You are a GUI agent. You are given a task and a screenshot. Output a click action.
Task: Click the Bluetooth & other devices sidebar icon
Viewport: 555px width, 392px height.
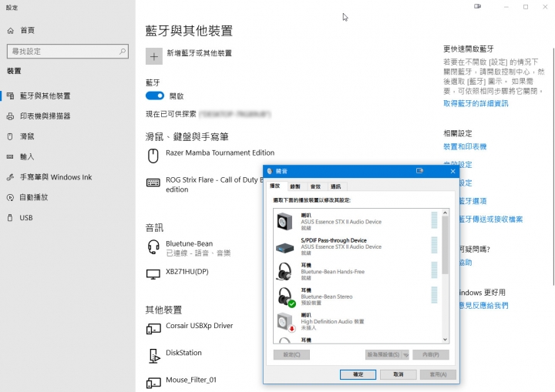pyautogui.click(x=11, y=95)
